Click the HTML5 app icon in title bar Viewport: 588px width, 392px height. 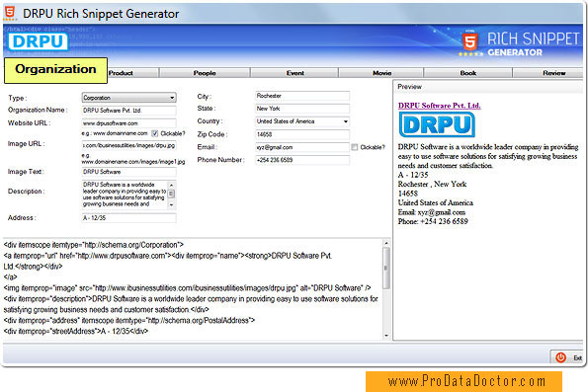10,13
